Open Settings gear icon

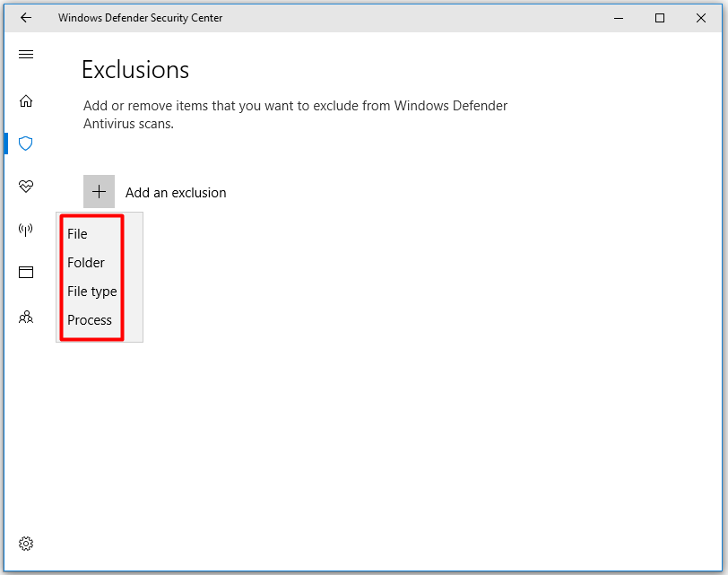point(26,544)
